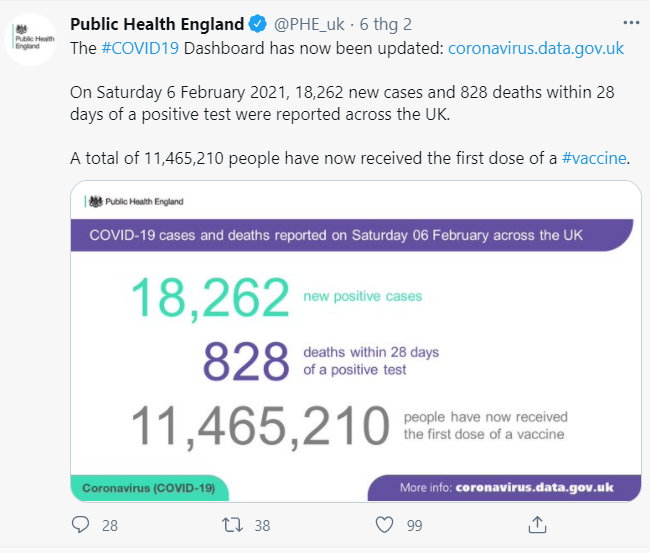650x553 pixels.
Task: Click the More info coronavirus.data.gov.uk banner
Action: point(504,488)
